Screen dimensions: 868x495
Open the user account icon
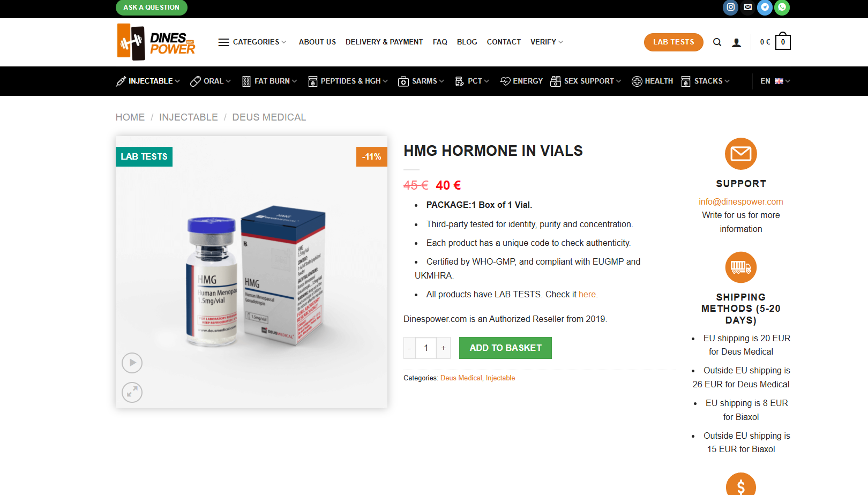point(737,42)
